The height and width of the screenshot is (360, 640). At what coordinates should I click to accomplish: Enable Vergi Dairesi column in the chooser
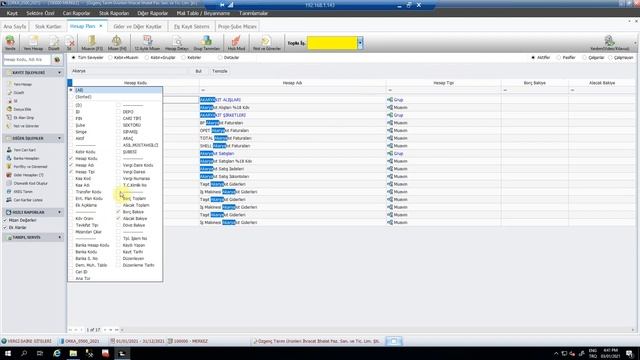(118, 172)
